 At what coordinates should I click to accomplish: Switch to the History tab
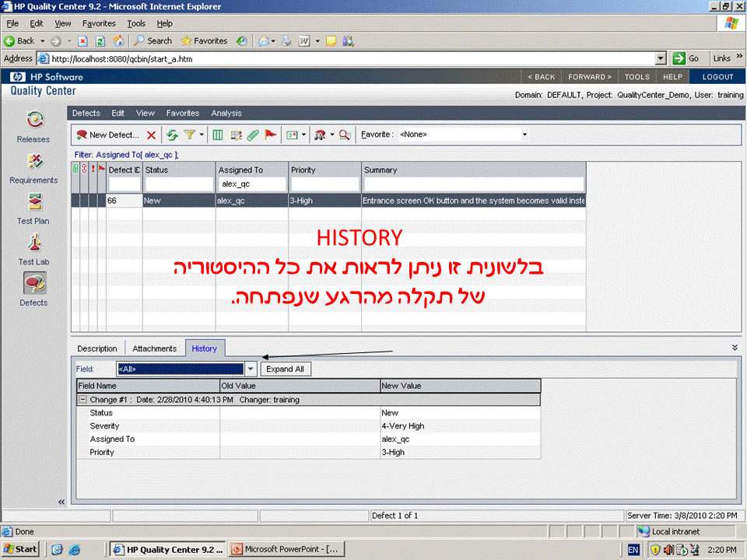pos(205,348)
